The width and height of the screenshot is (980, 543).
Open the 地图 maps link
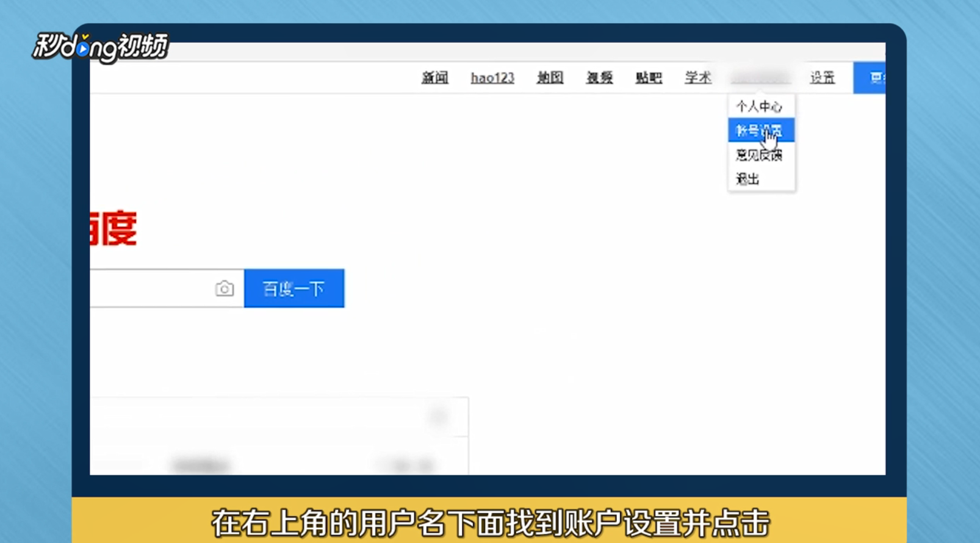pyautogui.click(x=550, y=77)
